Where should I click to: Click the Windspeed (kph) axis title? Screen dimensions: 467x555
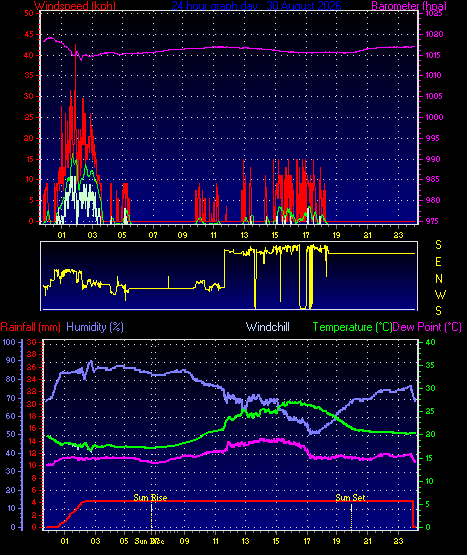click(x=75, y=5)
